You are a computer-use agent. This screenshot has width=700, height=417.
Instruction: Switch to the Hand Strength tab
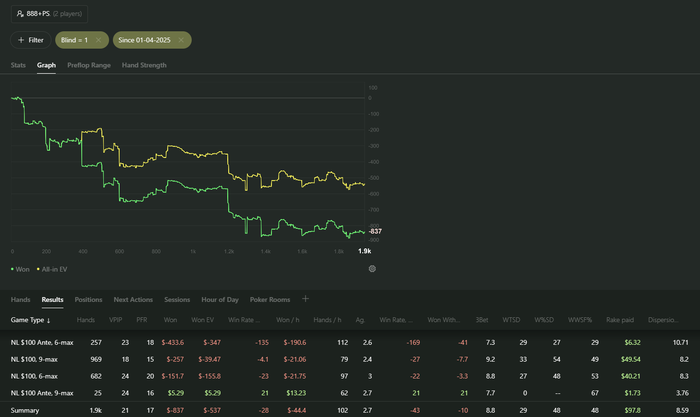pyautogui.click(x=144, y=65)
